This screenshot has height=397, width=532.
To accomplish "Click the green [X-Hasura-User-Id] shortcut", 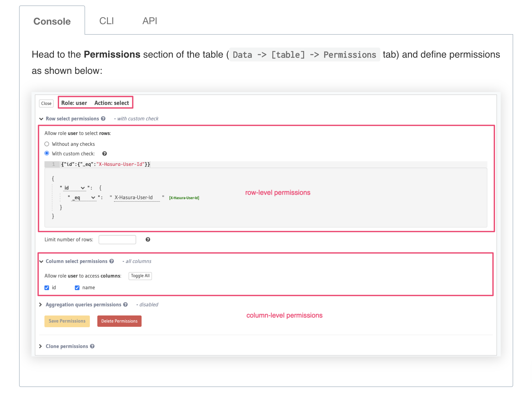I will click(184, 198).
